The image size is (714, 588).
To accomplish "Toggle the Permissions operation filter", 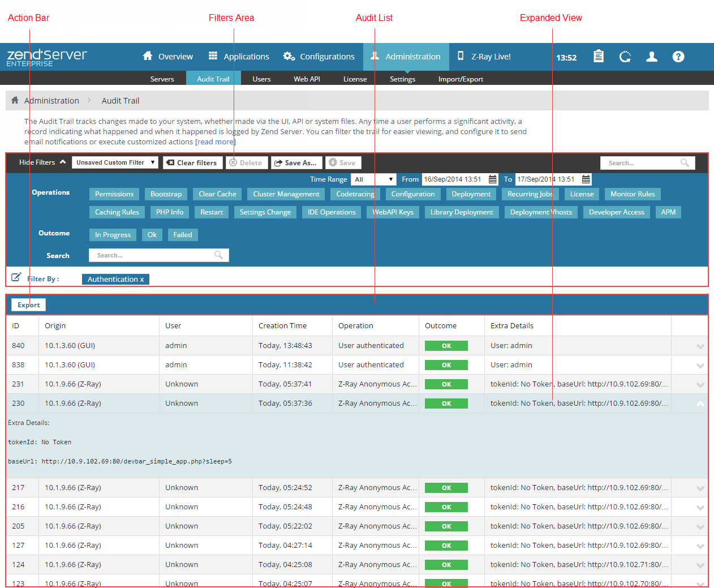I will pyautogui.click(x=114, y=194).
